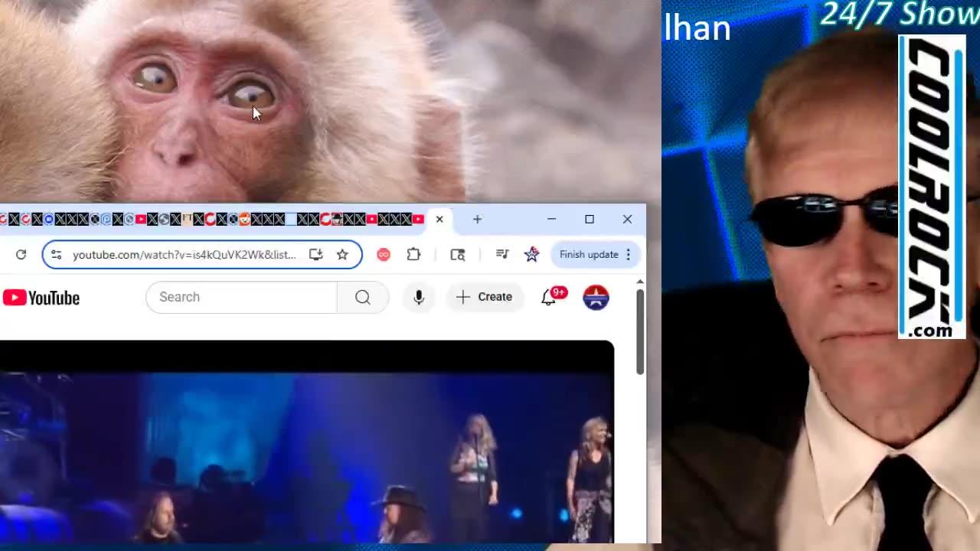The height and width of the screenshot is (551, 980).
Task: Open a new tab with plus button
Action: click(x=477, y=220)
